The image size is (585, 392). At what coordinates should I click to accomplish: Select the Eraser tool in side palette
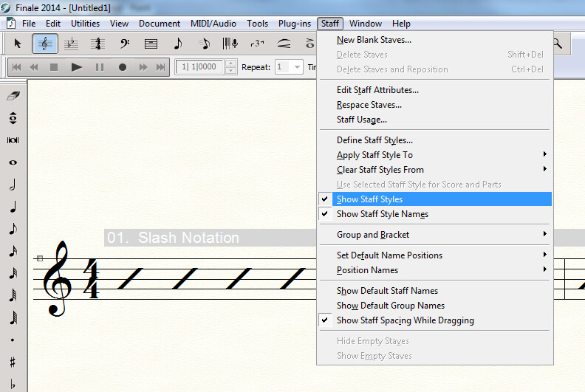pyautogui.click(x=13, y=96)
